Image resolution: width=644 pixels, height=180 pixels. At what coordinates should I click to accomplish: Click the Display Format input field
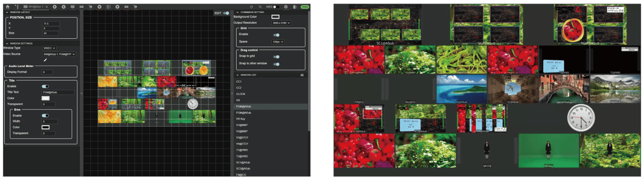click(x=47, y=72)
